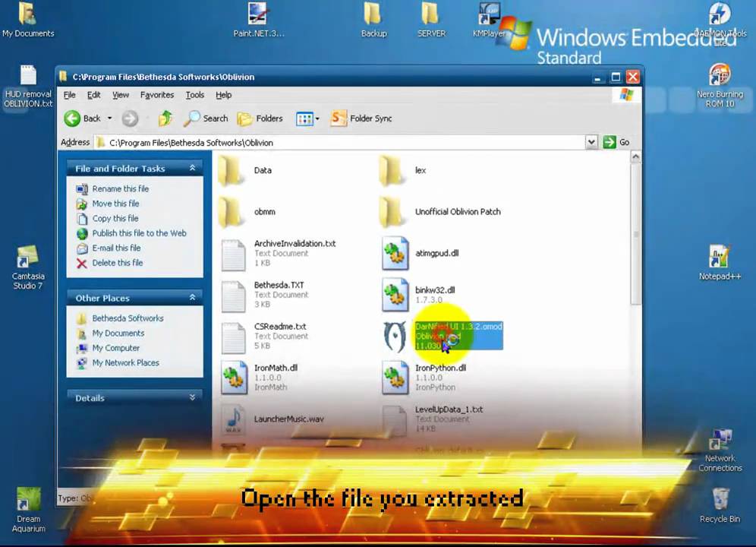This screenshot has height=547, width=756.
Task: Select binkw32.dll file
Action: 418,295
